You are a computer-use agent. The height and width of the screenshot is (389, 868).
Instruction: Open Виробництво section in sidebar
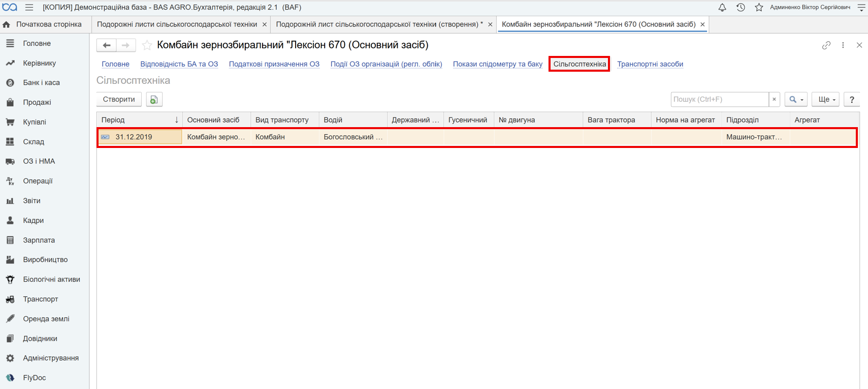coord(45,259)
